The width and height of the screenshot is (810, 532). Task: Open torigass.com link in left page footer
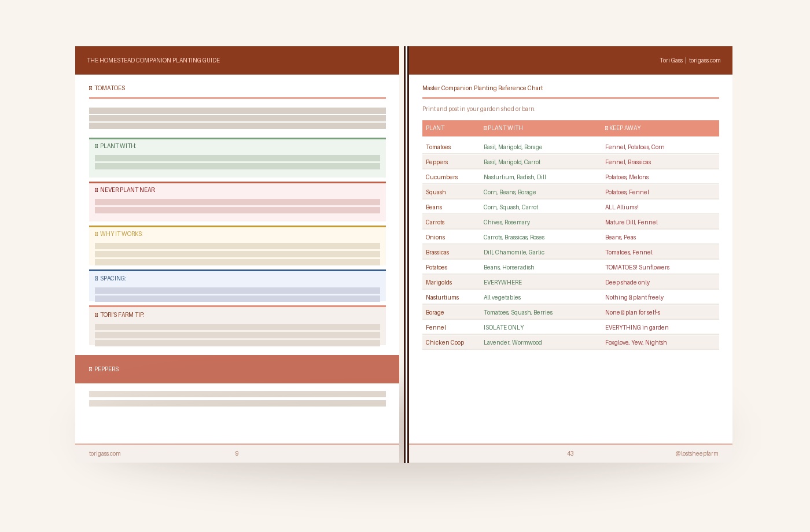click(x=105, y=454)
